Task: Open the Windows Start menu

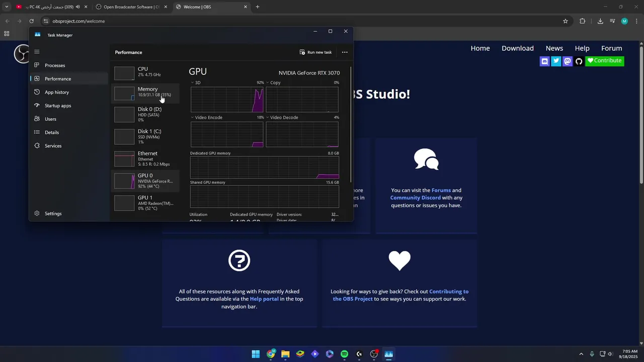Action: (x=256, y=354)
